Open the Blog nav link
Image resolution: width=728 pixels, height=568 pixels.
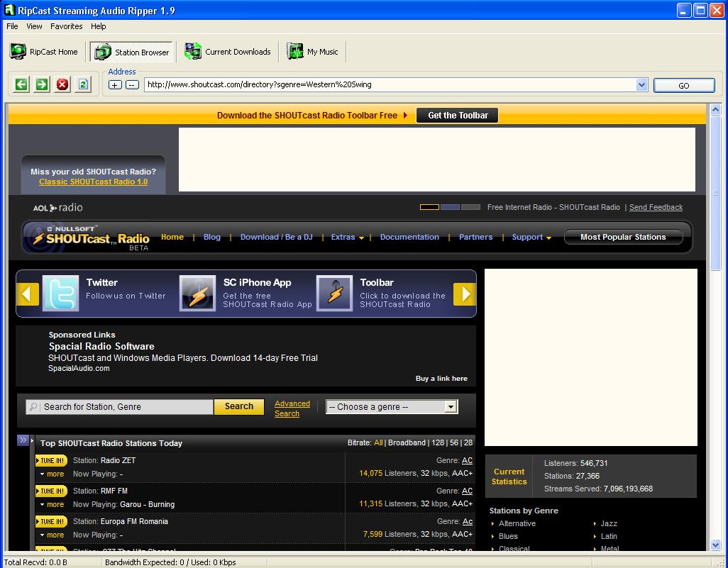pos(211,237)
